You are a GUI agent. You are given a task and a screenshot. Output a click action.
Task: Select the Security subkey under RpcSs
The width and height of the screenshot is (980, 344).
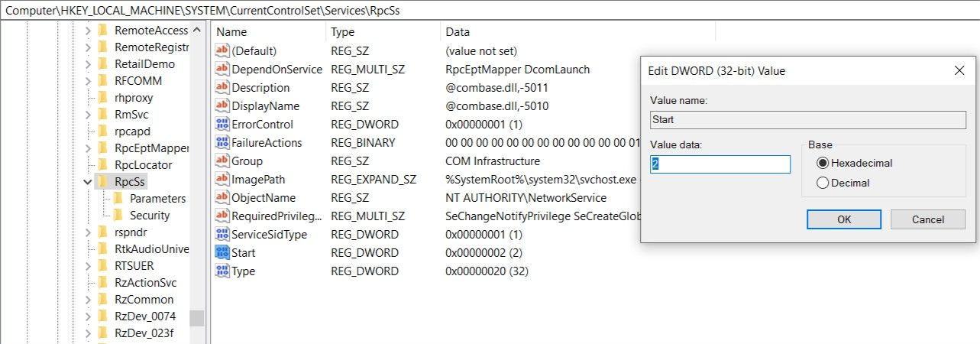point(150,216)
